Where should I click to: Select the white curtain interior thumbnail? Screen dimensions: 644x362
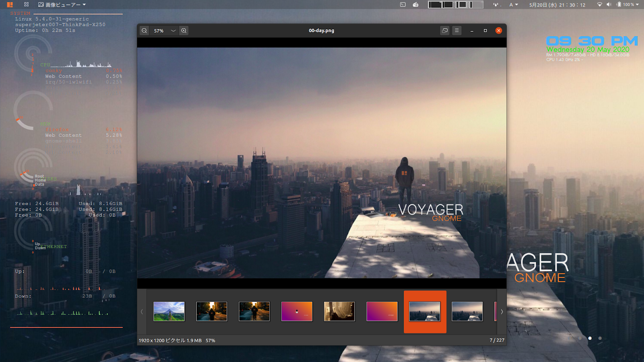coord(339,311)
